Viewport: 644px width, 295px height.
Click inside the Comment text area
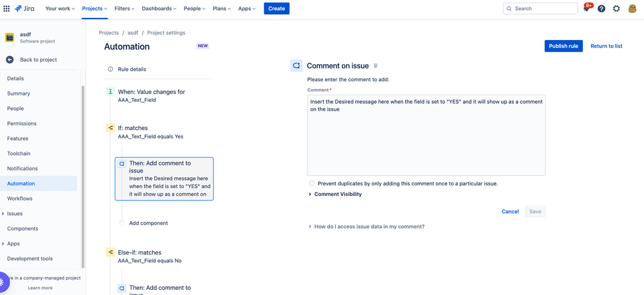(x=426, y=135)
